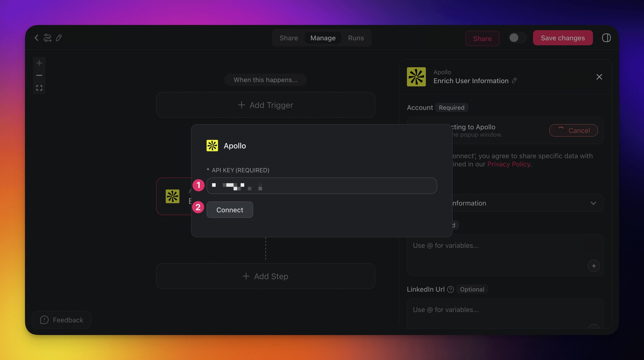Fit canvas to view icon

[x=39, y=88]
